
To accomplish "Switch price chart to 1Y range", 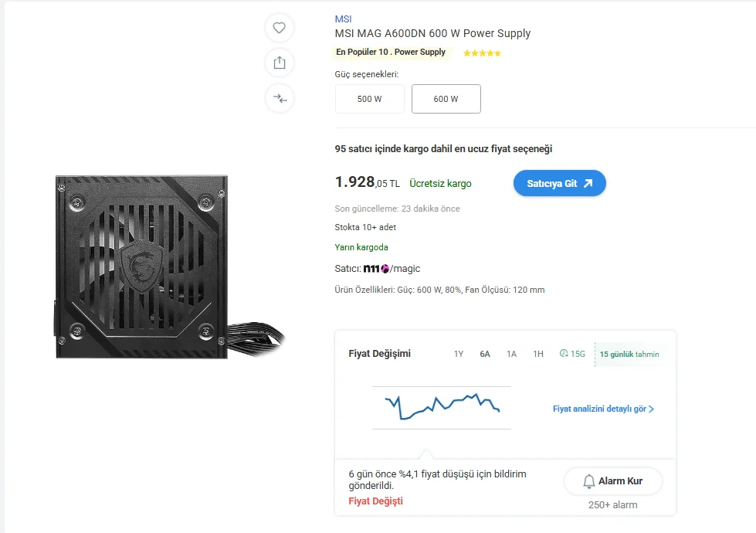I will pos(459,355).
